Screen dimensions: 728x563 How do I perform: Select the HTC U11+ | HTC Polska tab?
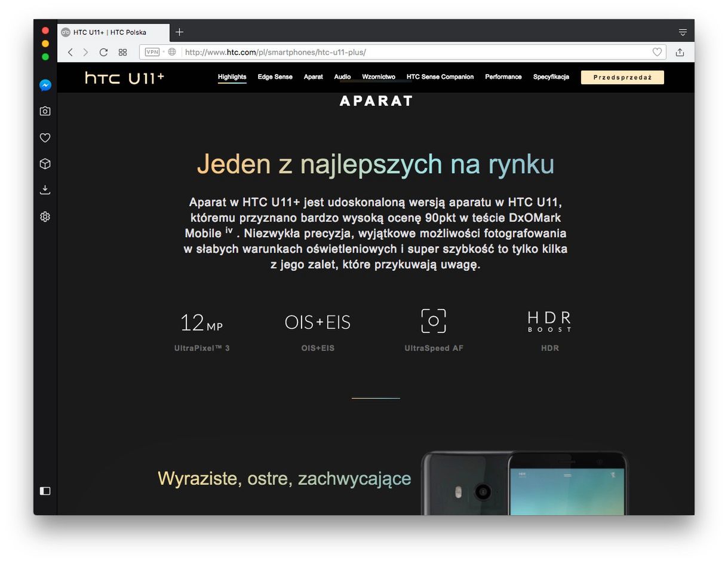pos(113,32)
